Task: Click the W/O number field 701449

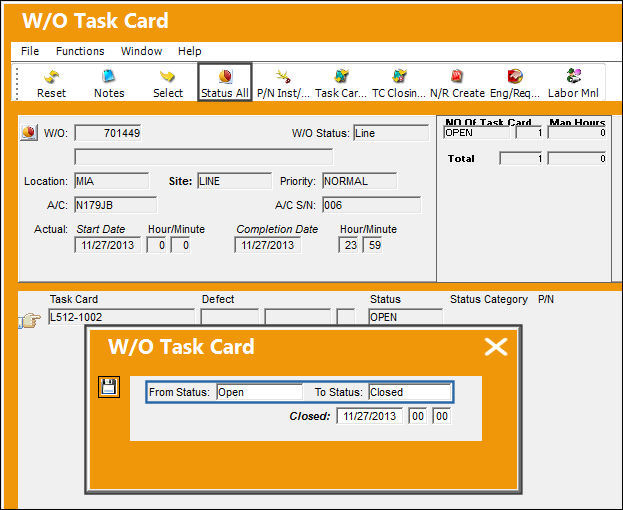Action: pyautogui.click(x=108, y=133)
